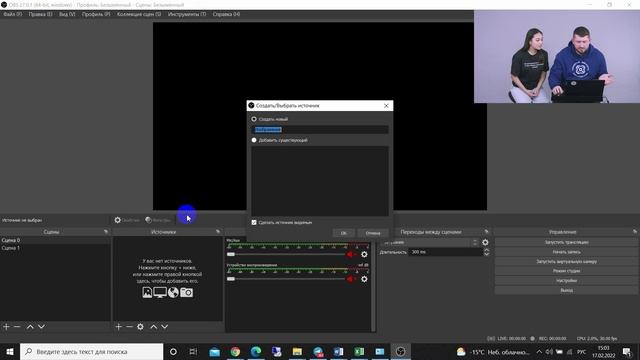Click Начать запись button
Image resolution: width=640 pixels, height=360 pixels.
[566, 252]
